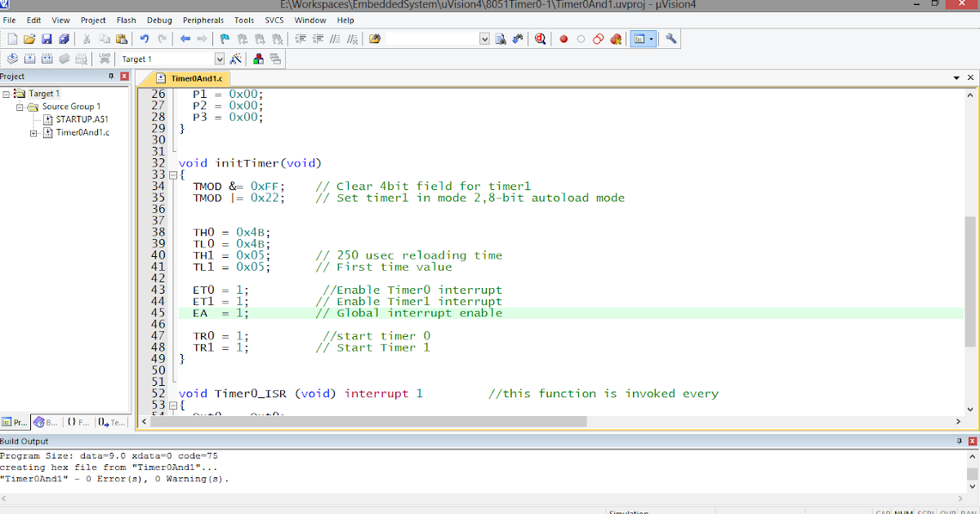Viewport: 980px width, 514px height.
Task: Click inside the find search box
Action: click(433, 38)
